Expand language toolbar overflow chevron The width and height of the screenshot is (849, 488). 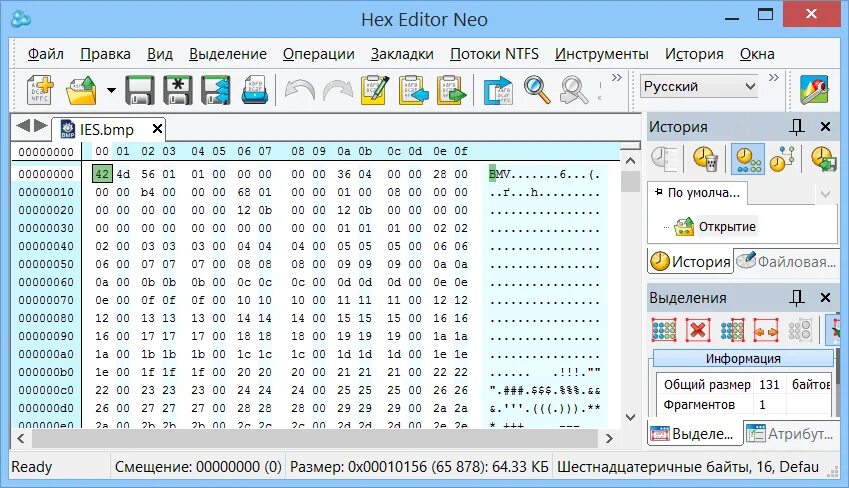click(773, 77)
